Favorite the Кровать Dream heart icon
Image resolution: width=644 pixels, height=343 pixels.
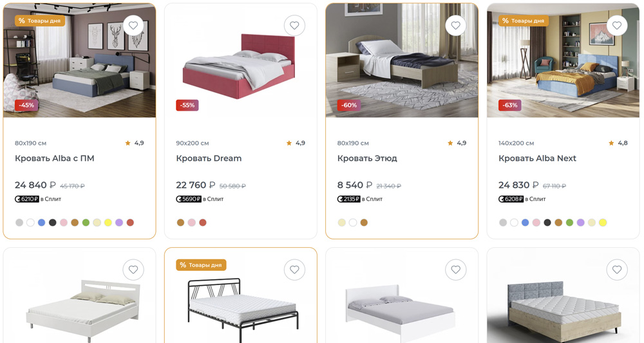294,26
